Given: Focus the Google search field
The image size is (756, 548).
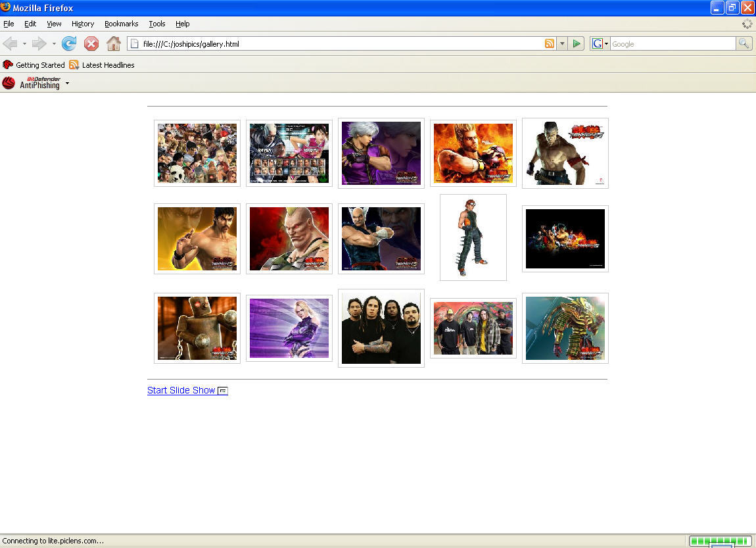Looking at the screenshot, I should tap(673, 44).
